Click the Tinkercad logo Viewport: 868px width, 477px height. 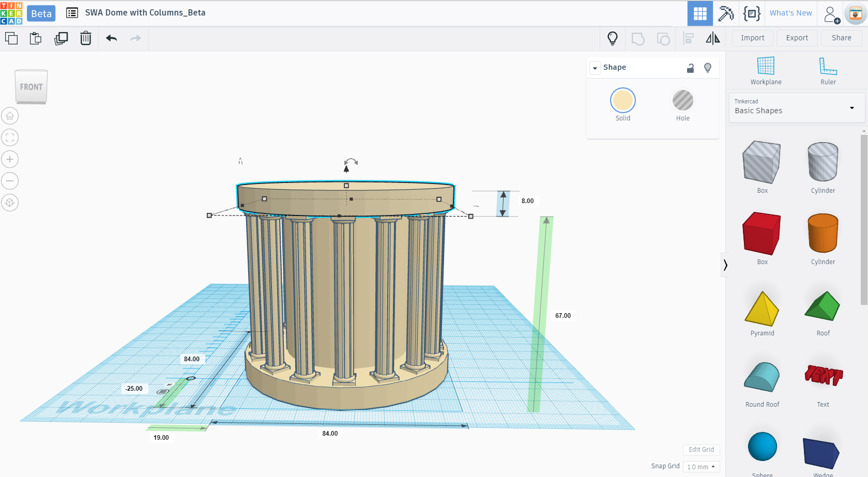pyautogui.click(x=11, y=13)
